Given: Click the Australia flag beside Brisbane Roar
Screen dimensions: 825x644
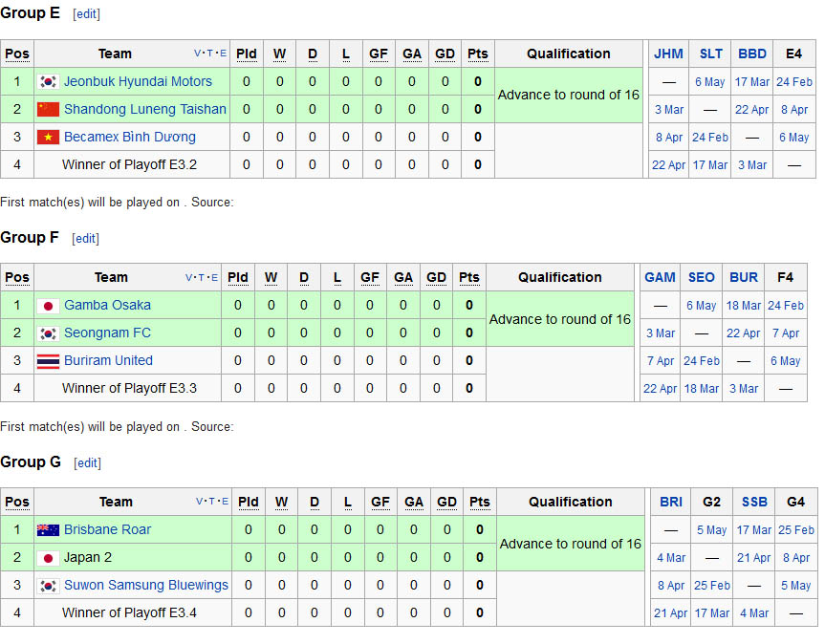Looking at the screenshot, I should coord(48,530).
